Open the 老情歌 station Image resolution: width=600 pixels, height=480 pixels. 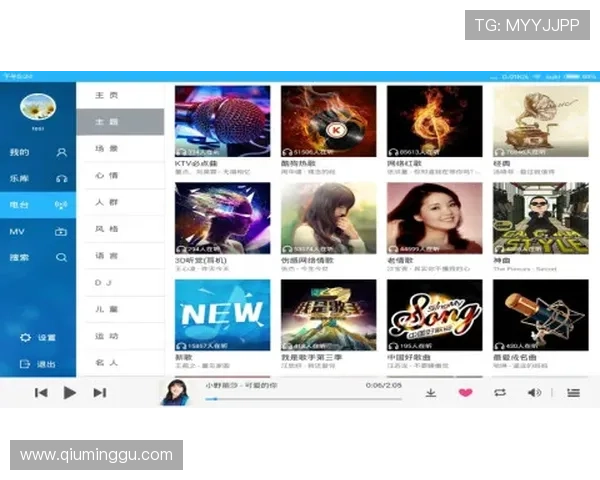click(x=435, y=218)
